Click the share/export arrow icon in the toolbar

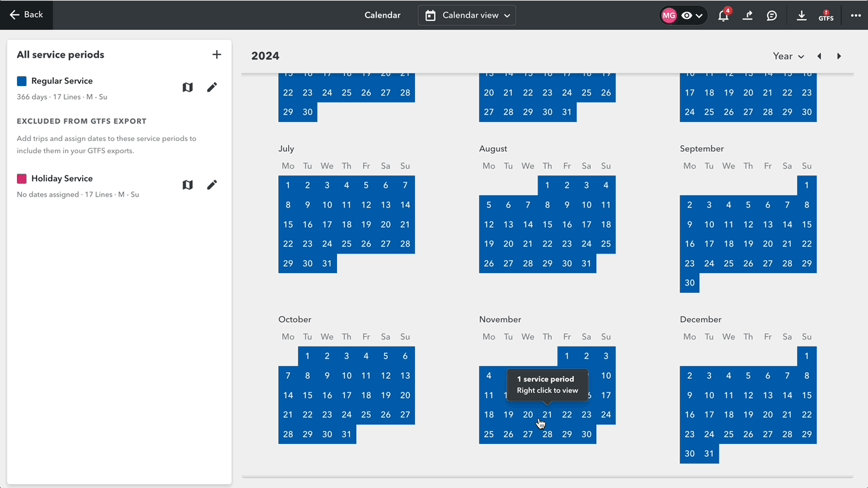pos(747,15)
